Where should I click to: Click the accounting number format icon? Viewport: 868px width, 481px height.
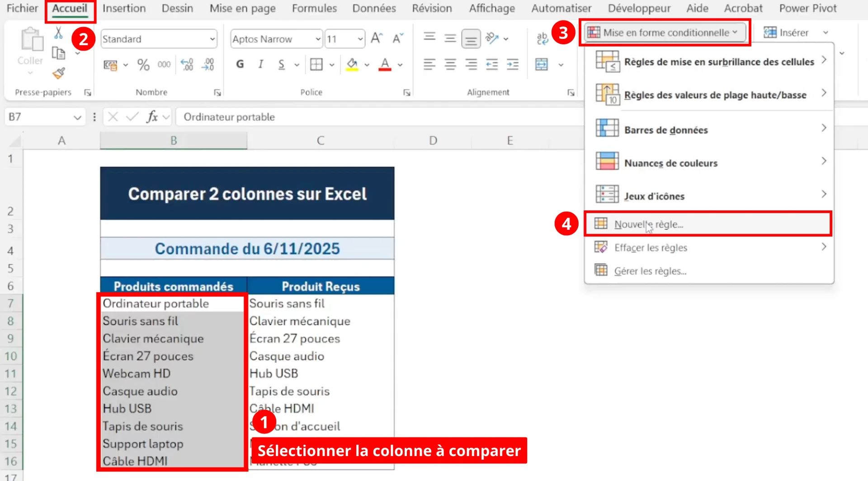coord(110,65)
